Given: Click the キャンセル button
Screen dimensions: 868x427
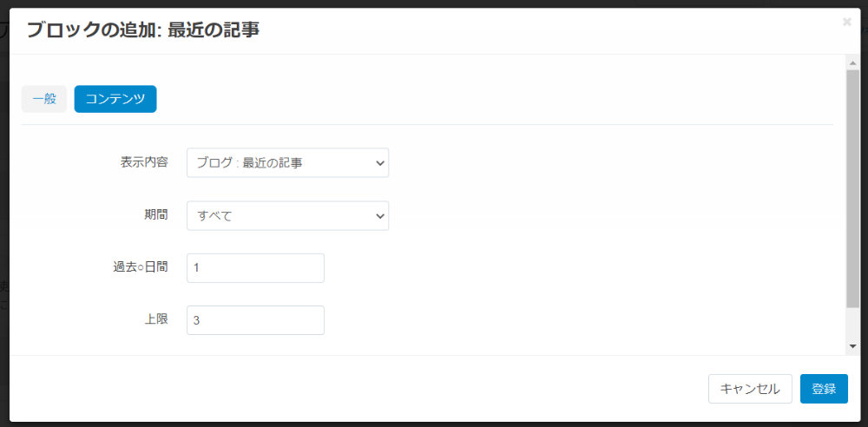Looking at the screenshot, I should pyautogui.click(x=750, y=389).
